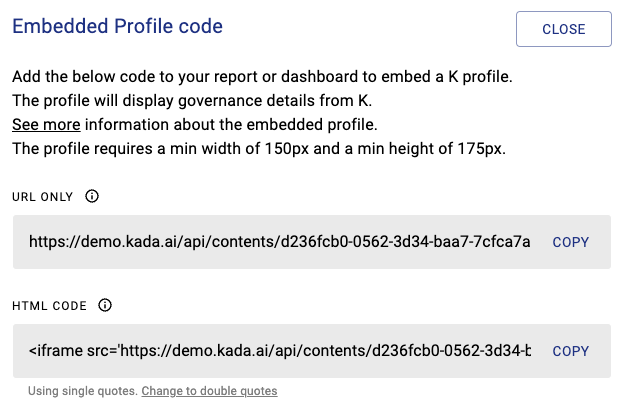This screenshot has height=413, width=625.
Task: Click inside the iframe HTML code field
Action: (x=280, y=351)
